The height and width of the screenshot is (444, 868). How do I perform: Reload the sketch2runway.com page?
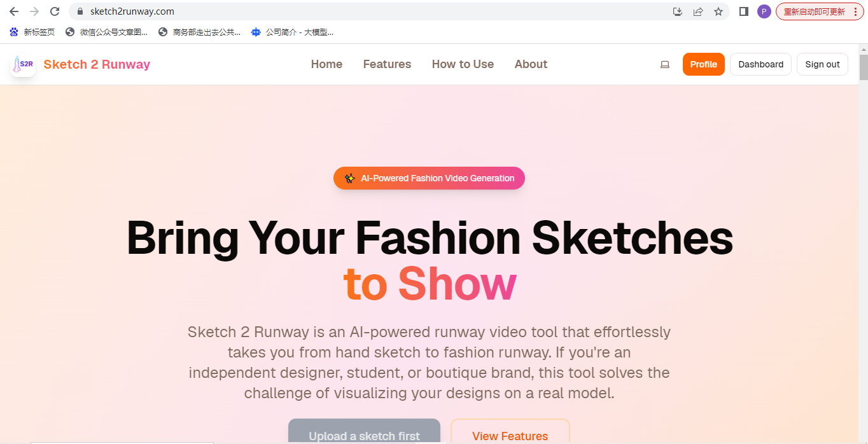(x=55, y=11)
